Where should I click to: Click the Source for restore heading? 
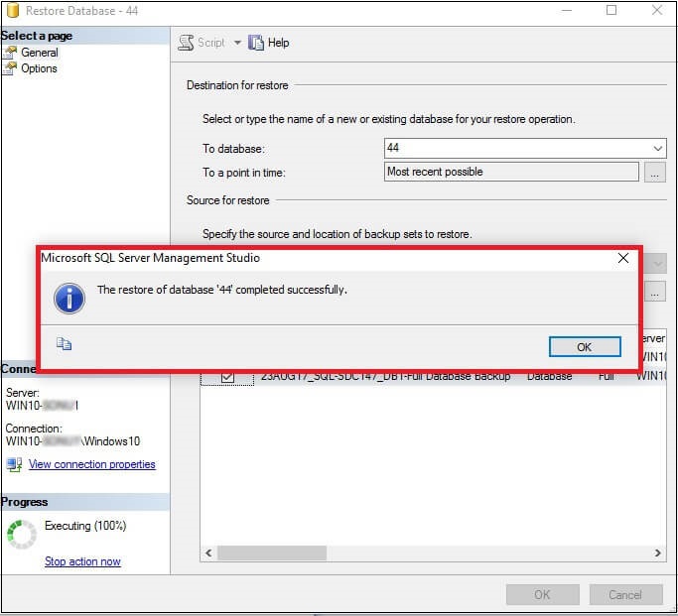point(228,200)
